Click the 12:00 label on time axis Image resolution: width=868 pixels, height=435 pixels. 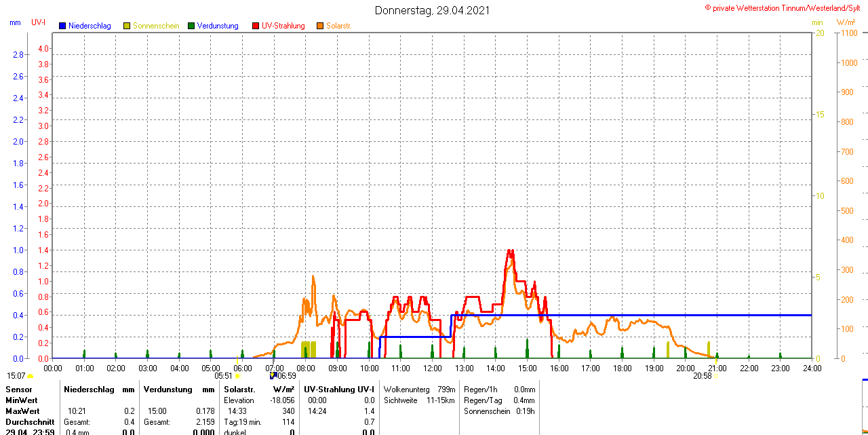tap(432, 368)
